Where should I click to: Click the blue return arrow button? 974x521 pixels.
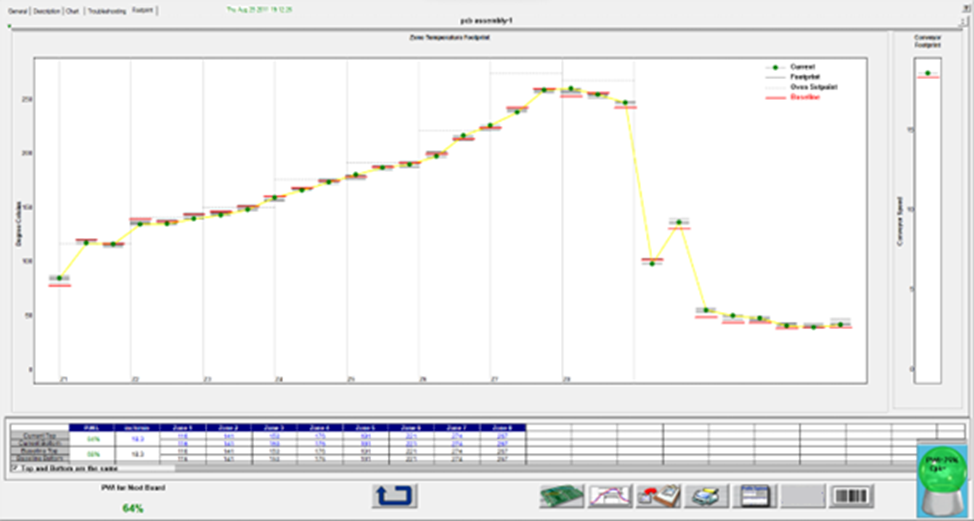(394, 495)
